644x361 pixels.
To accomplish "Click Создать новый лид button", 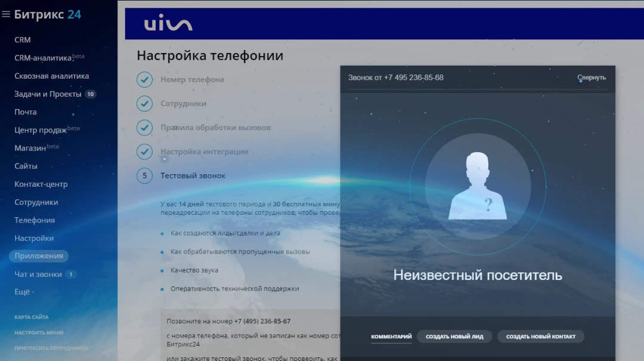I will [454, 337].
